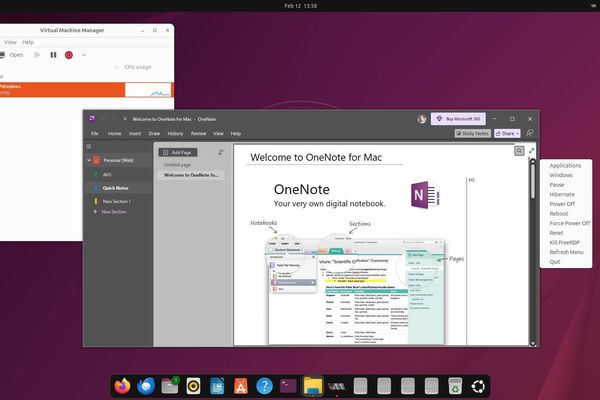Select Refresh Menu entry
Image resolution: width=600 pixels, height=400 pixels.
pos(566,252)
